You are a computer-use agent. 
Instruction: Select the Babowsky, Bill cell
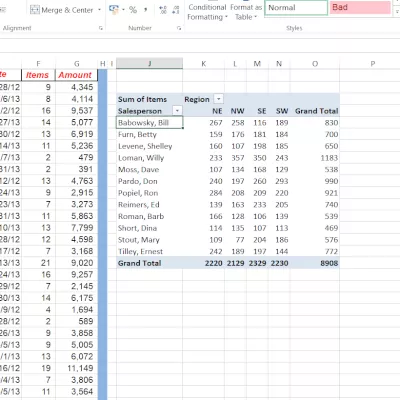tap(149, 122)
